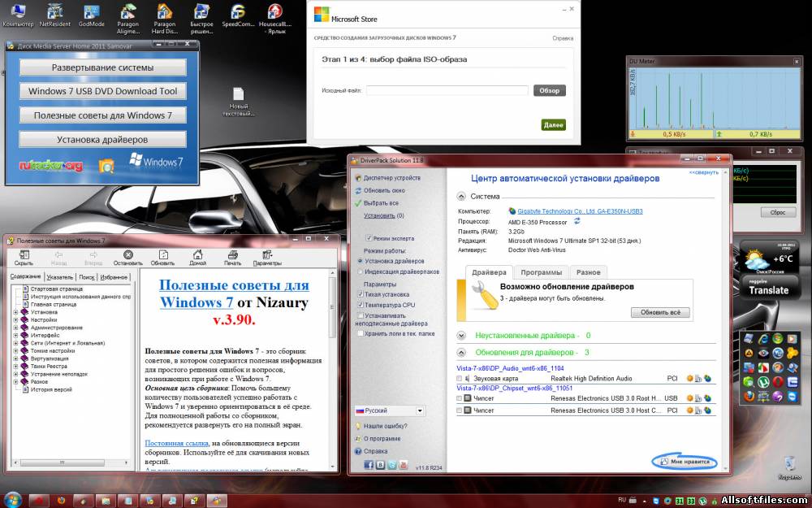Click the refresh icon beside AMD E-350 Processor

pos(577,220)
